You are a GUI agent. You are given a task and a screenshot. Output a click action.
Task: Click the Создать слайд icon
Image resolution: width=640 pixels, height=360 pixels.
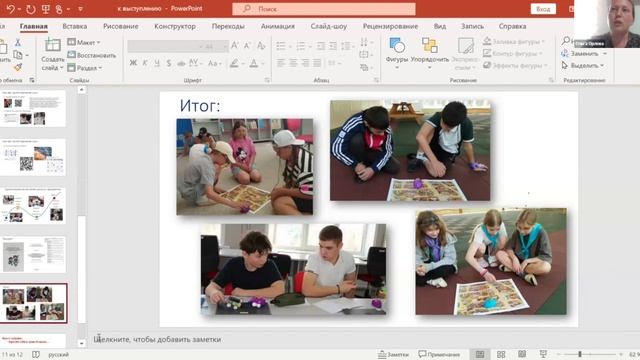click(53, 45)
